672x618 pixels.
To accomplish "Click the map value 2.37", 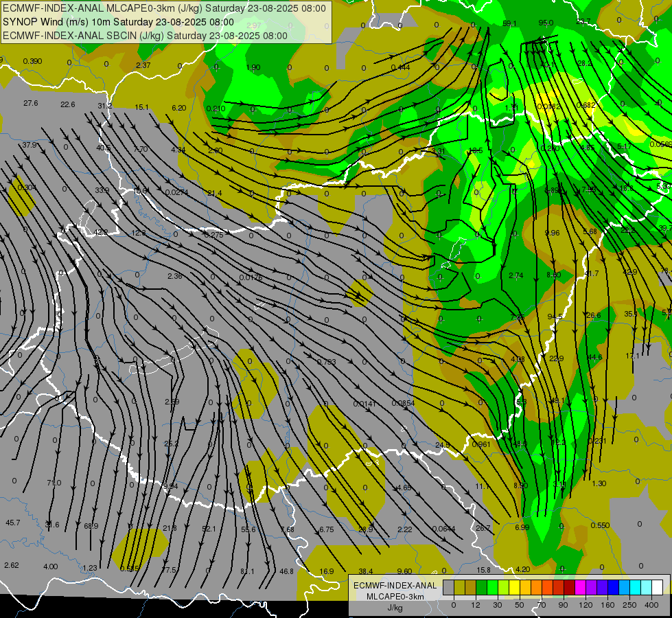I will coord(143,66).
